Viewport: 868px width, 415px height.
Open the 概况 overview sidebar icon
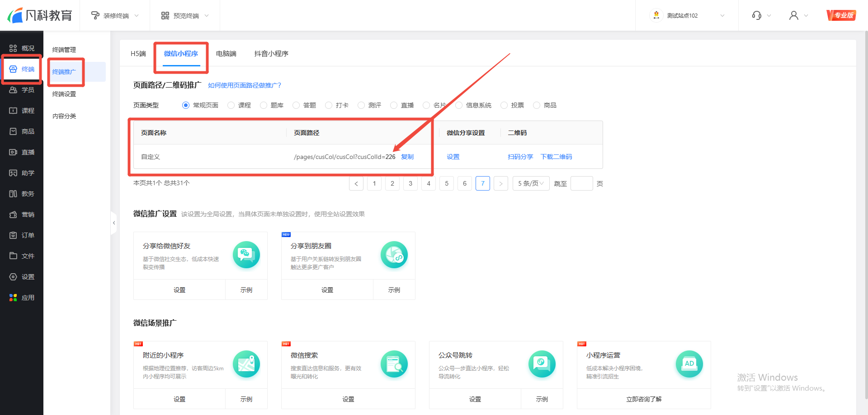point(13,48)
